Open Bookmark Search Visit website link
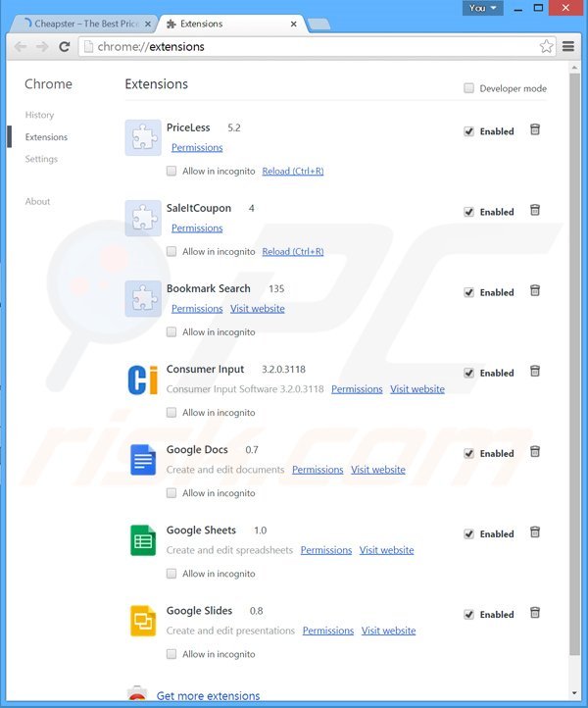The image size is (588, 708). click(258, 308)
